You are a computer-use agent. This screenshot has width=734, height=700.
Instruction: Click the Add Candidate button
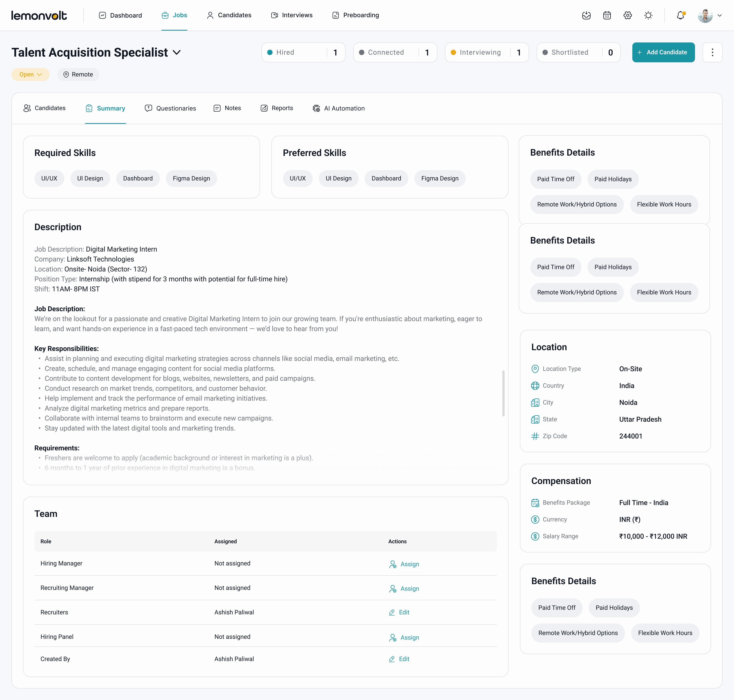[x=663, y=52]
